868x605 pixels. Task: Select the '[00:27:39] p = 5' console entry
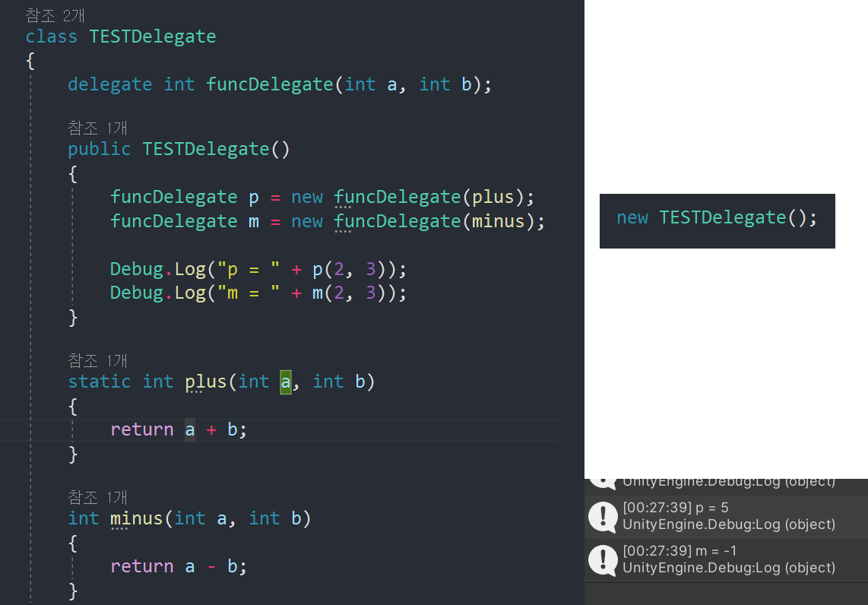click(x=727, y=517)
